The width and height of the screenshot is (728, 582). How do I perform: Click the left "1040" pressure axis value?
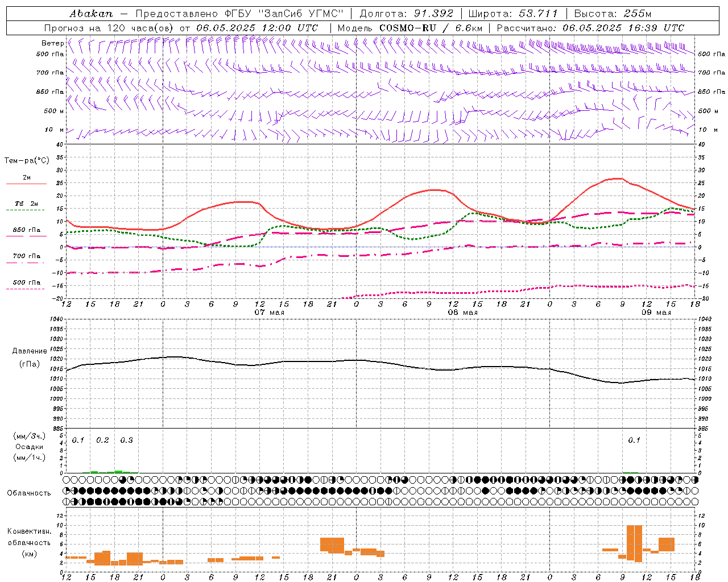coord(57,319)
